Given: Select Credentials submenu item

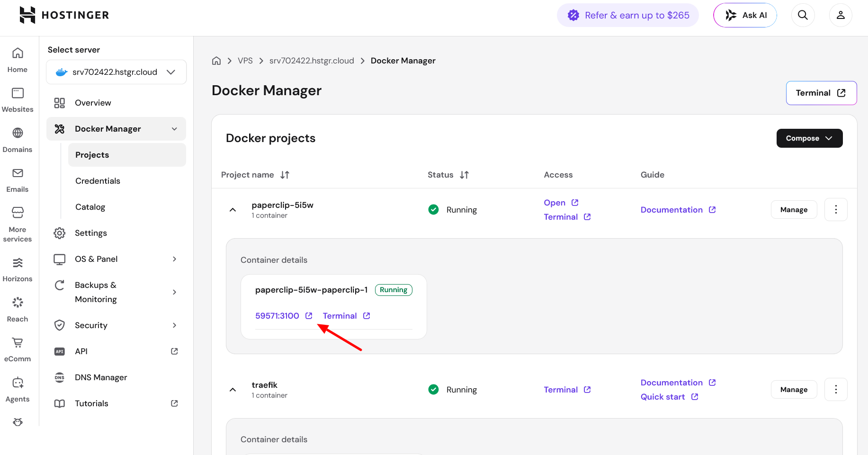Looking at the screenshot, I should pos(98,181).
